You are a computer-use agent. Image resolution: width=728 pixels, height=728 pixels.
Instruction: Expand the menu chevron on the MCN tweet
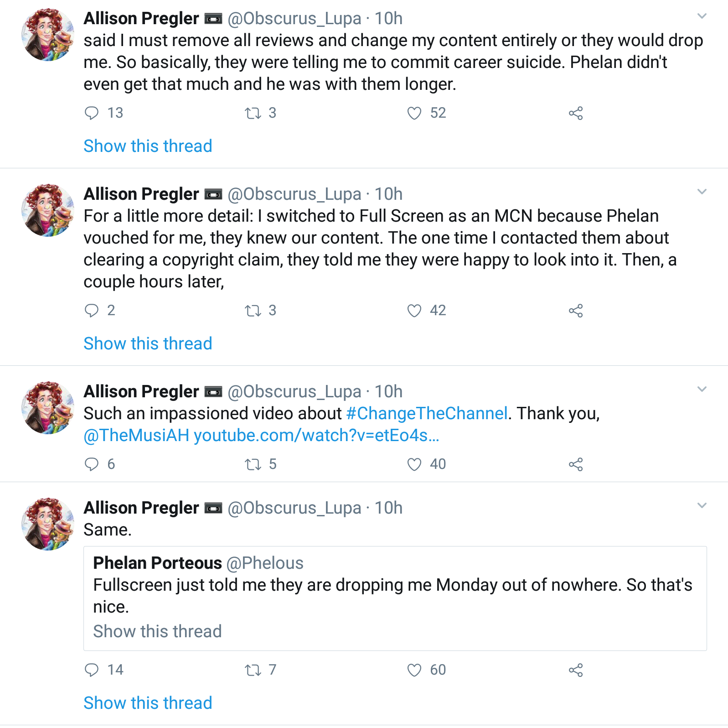pos(702,192)
